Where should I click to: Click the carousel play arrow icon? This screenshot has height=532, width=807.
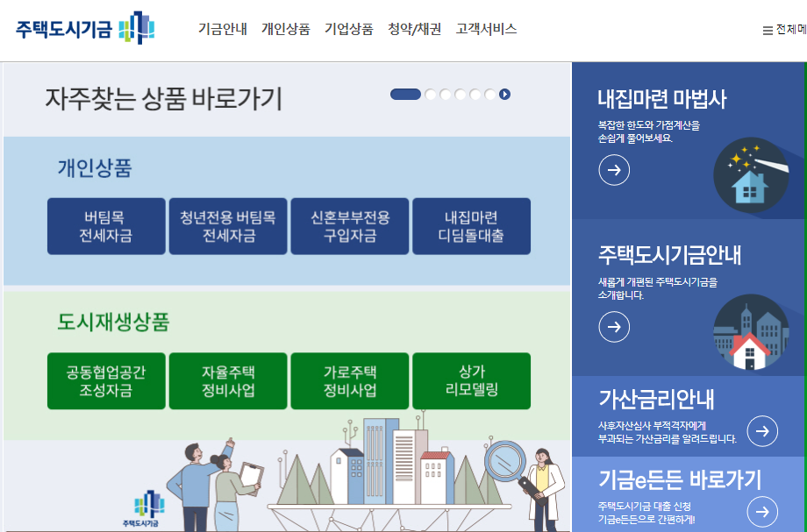coord(503,93)
